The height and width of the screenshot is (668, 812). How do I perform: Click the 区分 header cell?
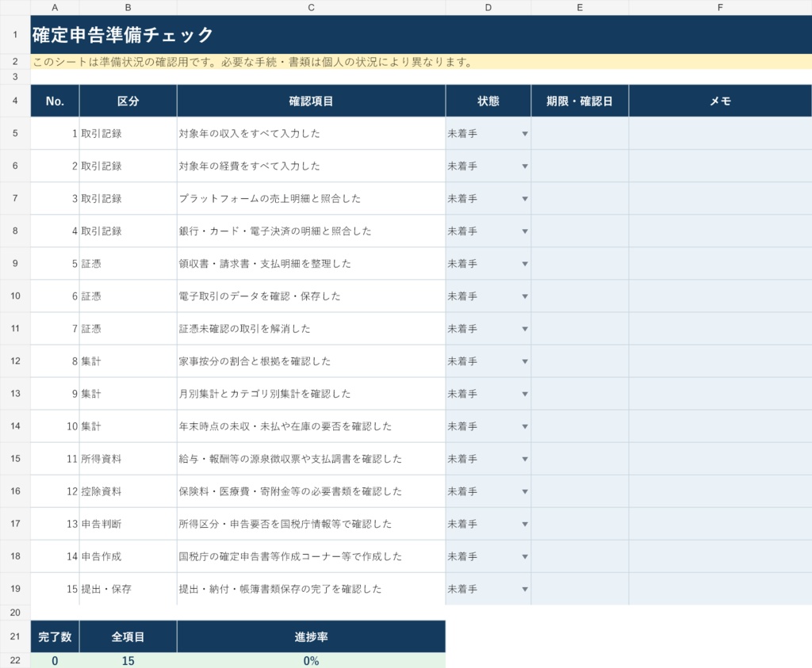tap(128, 101)
